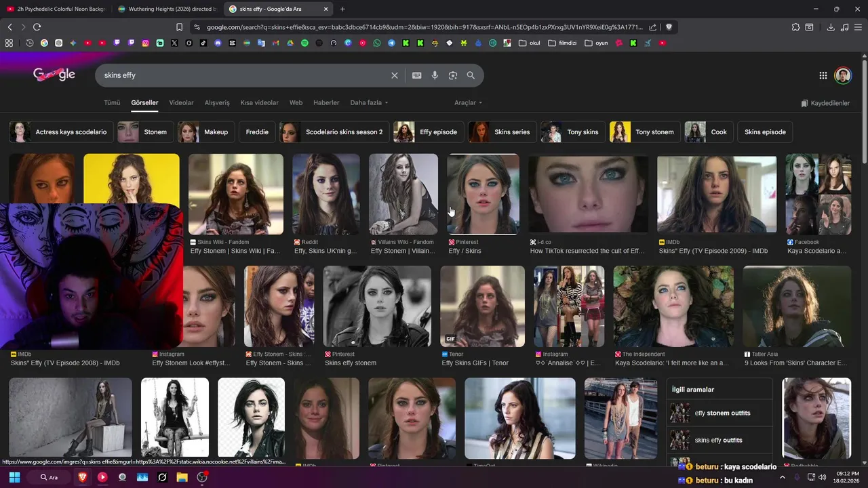Open 'Kaydedilenler' saved items
Viewport: 868px width, 488px height.
click(825, 103)
